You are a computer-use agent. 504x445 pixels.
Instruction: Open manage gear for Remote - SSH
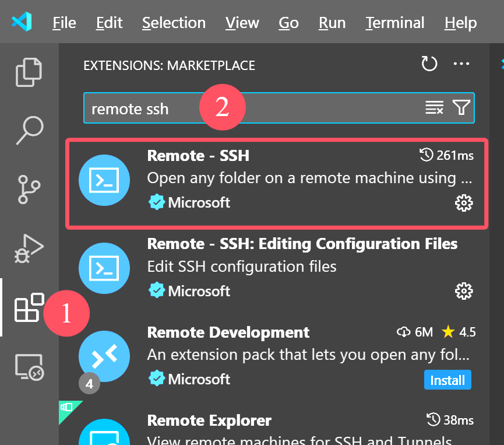pyautogui.click(x=464, y=203)
